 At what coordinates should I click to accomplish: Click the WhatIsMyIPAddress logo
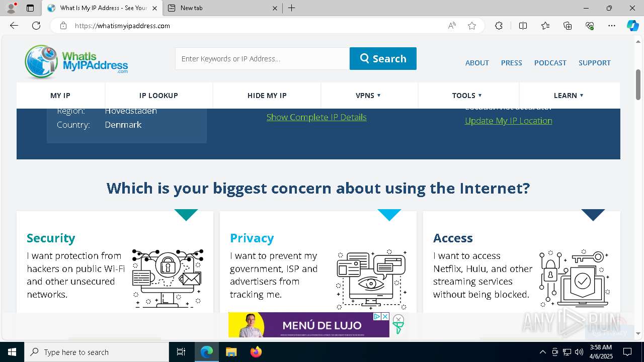coord(76,62)
